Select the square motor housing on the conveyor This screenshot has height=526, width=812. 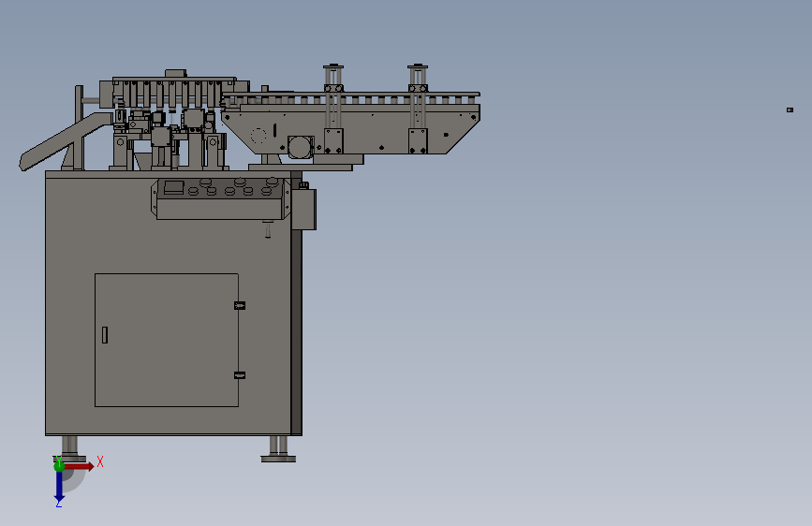click(x=301, y=147)
